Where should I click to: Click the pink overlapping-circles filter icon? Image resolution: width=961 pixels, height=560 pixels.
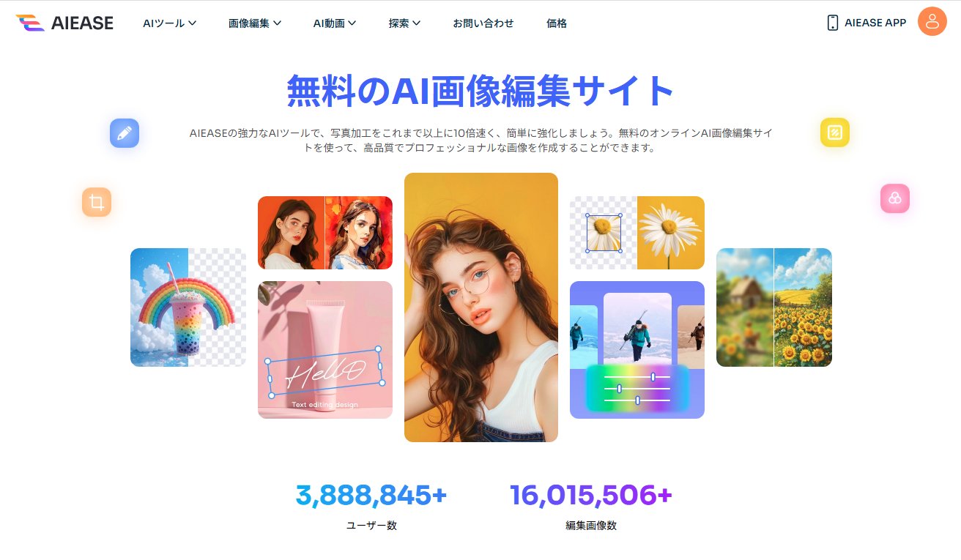[x=895, y=198]
